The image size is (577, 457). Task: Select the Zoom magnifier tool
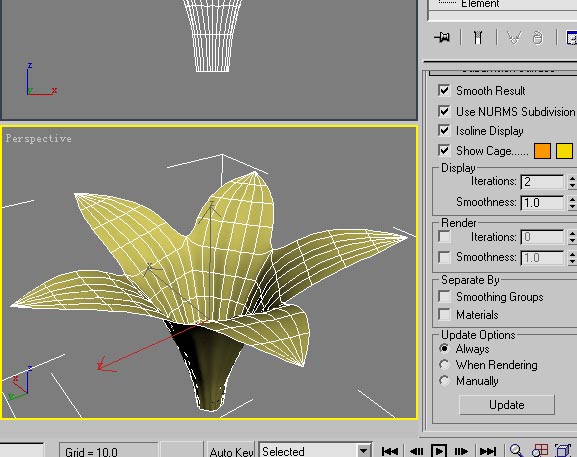(516, 451)
